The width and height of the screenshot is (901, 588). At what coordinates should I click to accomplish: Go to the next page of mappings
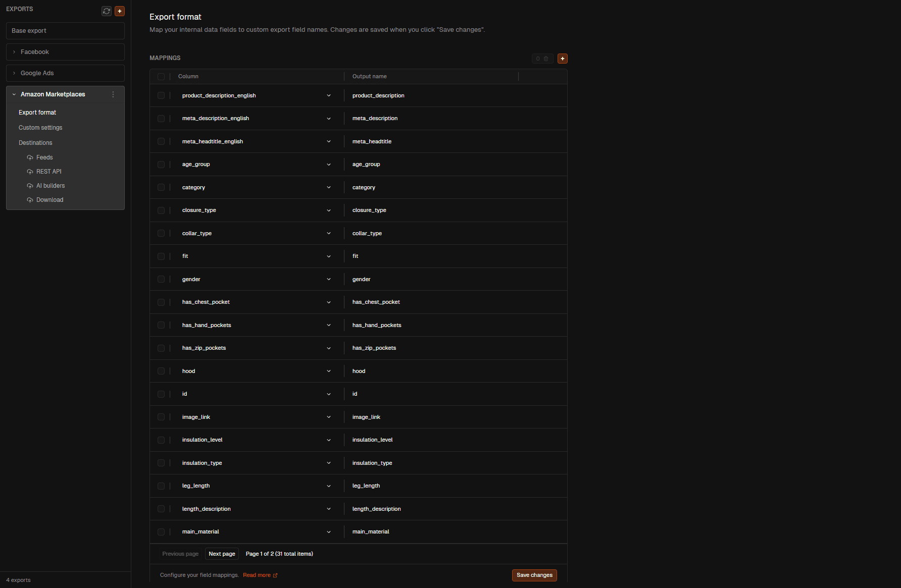click(x=222, y=554)
